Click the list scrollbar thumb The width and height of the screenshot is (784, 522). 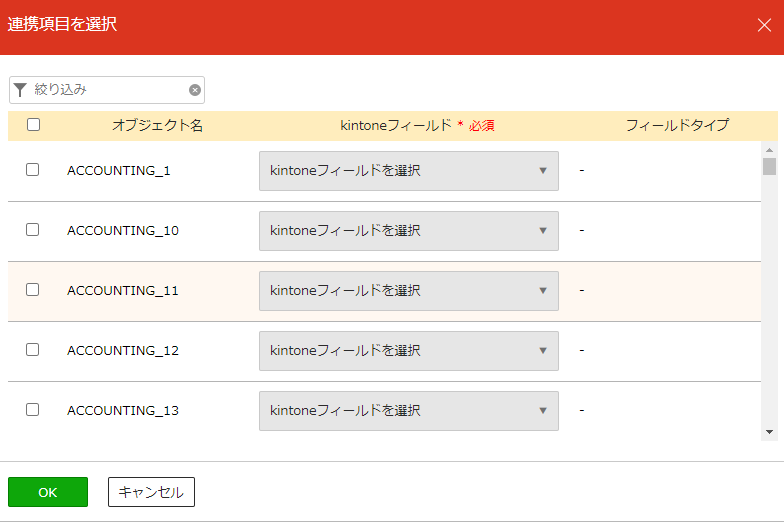point(770,166)
